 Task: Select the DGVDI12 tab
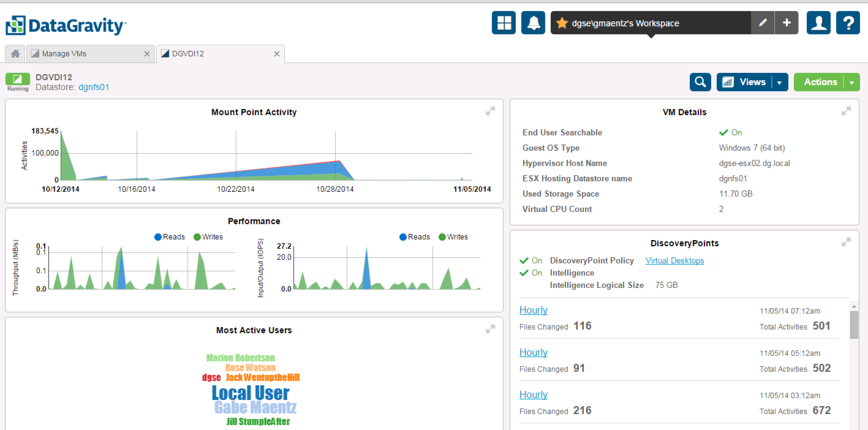coord(220,54)
